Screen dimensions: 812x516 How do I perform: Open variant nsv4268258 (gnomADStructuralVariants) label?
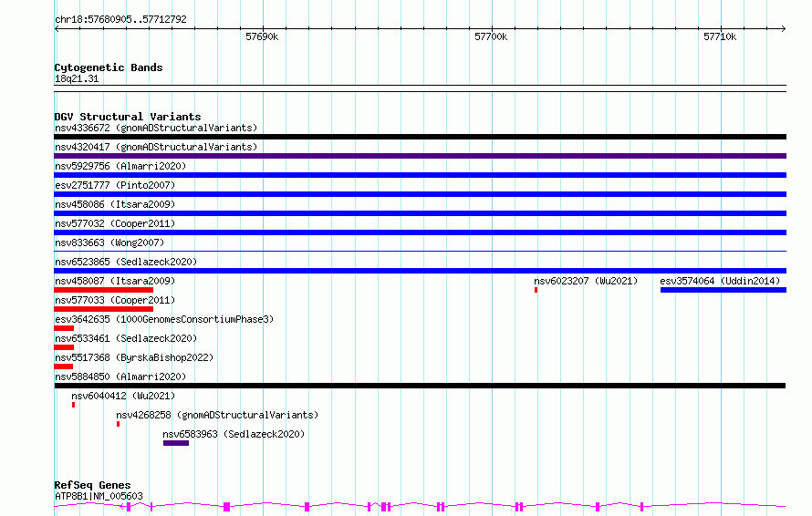217,415
